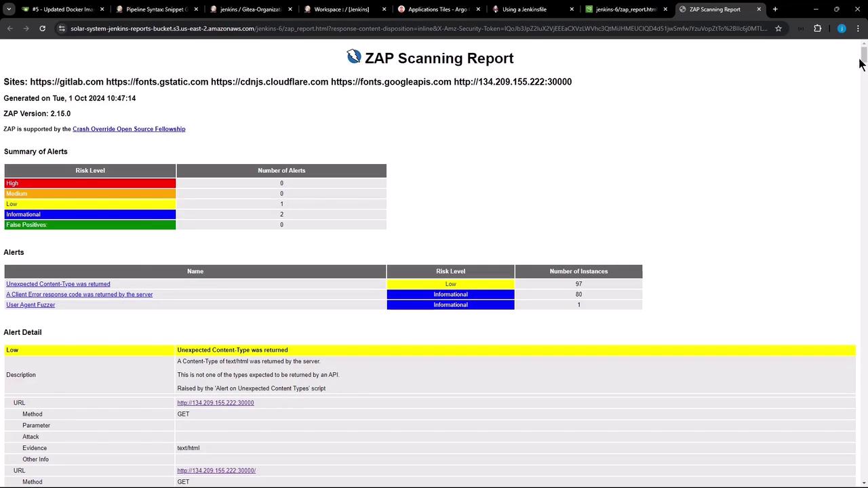Screen dimensions: 868x488
Task: Click the '97' instances count
Action: pos(578,284)
